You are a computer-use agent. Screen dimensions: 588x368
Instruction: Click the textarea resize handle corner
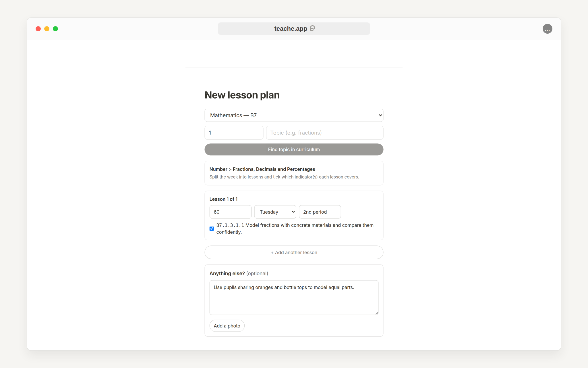click(376, 313)
